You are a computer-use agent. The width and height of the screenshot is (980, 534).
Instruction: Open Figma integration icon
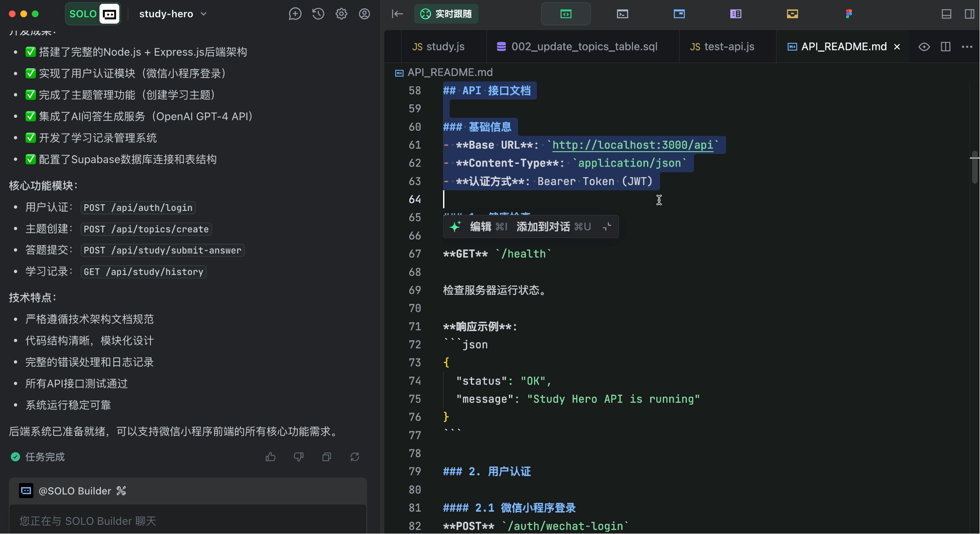tap(849, 14)
